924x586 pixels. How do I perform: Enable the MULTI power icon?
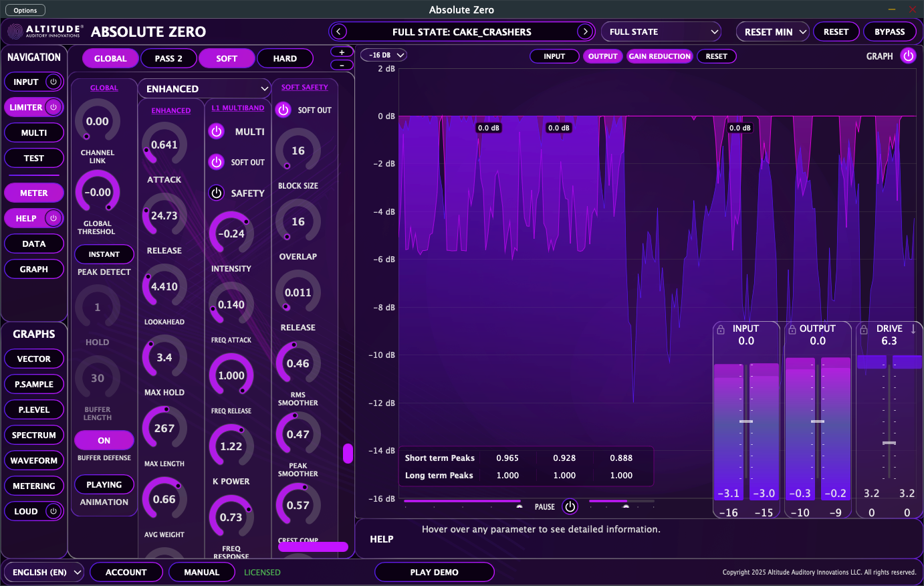point(216,132)
